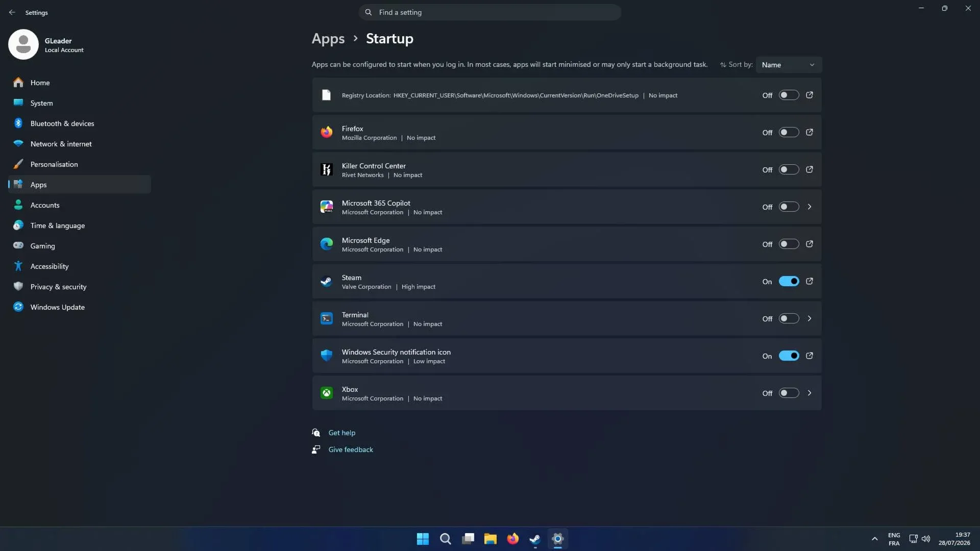
Task: Open volume control in system tray
Action: point(926,539)
